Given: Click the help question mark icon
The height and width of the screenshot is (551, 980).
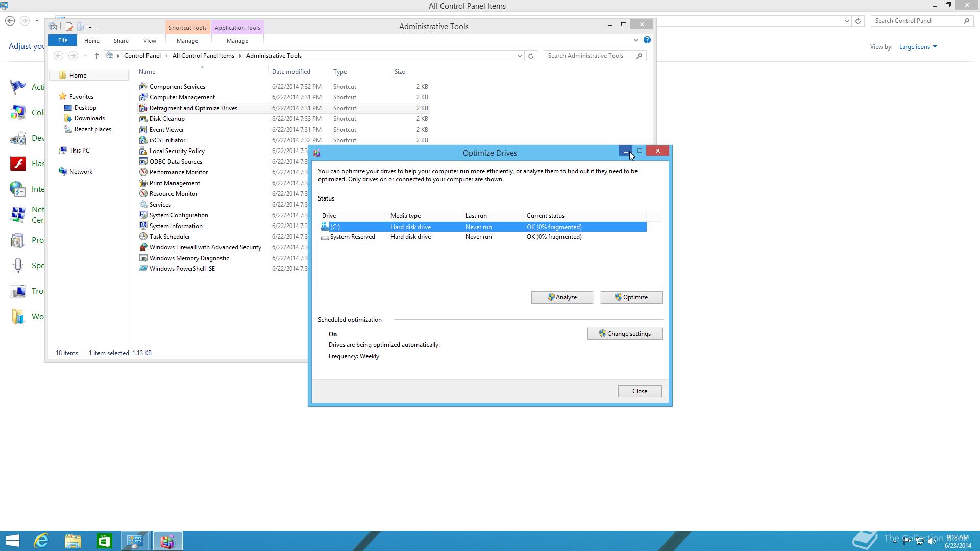Looking at the screenshot, I should click(x=647, y=40).
